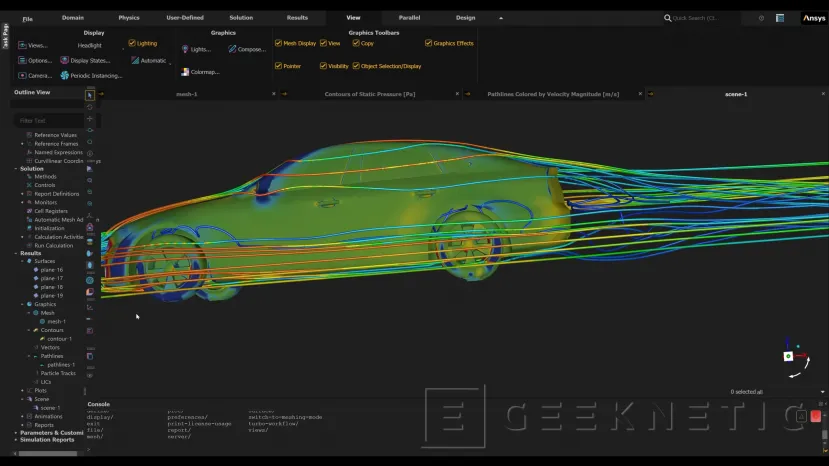The height and width of the screenshot is (466, 829).
Task: Open the Automatic lighting dropdown
Action: (151, 61)
